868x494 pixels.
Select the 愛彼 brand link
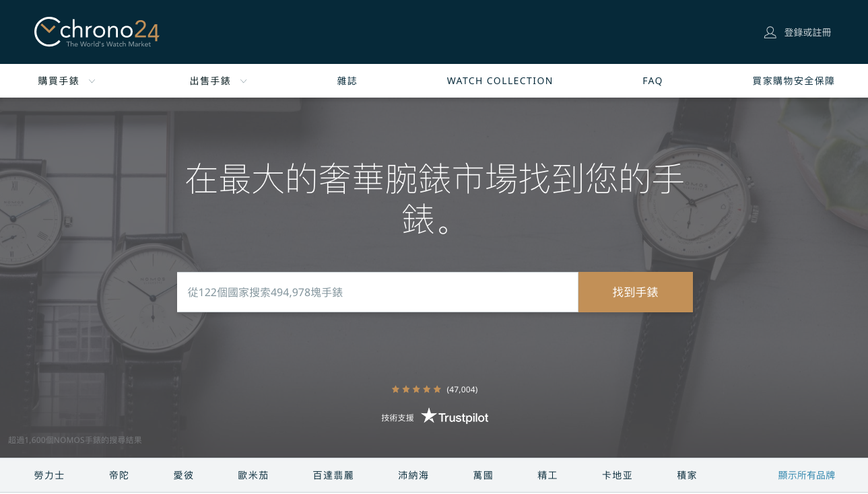click(x=183, y=475)
